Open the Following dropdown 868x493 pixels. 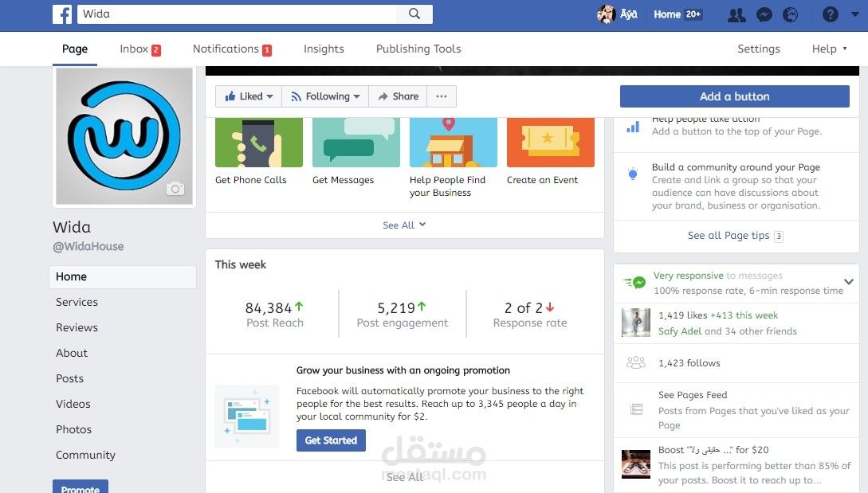[325, 96]
